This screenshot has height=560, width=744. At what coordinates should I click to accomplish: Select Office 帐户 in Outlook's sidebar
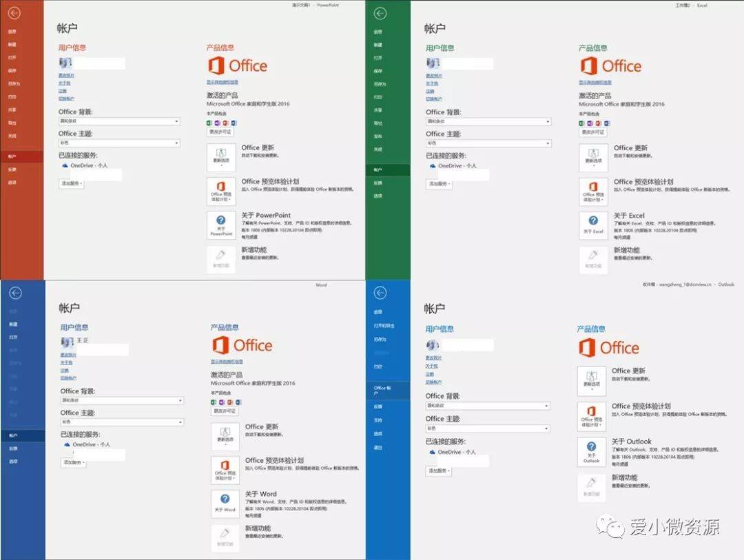tap(388, 390)
